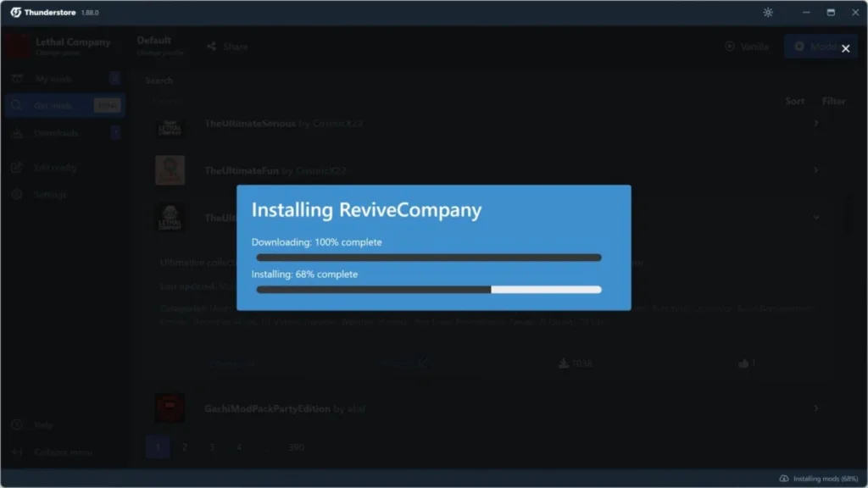Expand the GachiModPackPartyEdition entry chevron
868x488 pixels.
816,408
